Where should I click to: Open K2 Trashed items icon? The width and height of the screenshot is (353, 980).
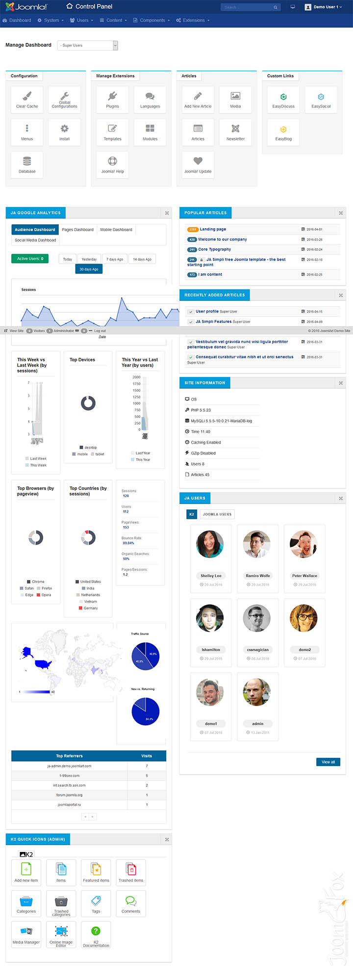(x=131, y=873)
